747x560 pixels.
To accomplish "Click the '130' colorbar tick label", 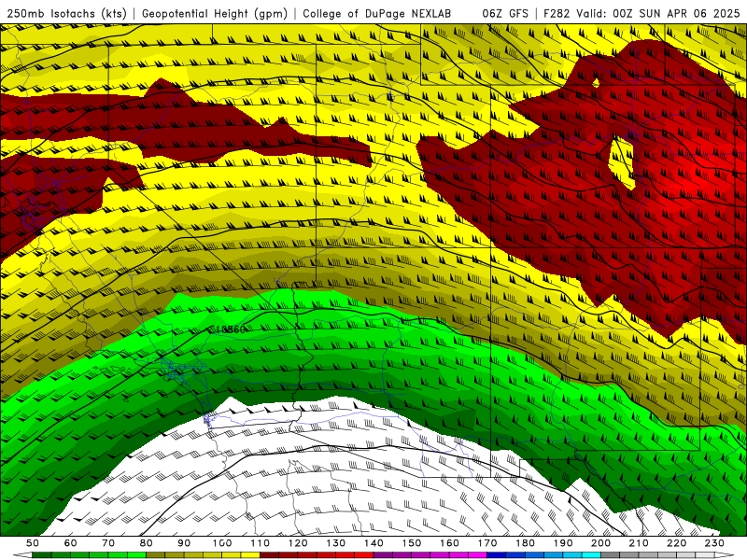I will coord(335,543).
